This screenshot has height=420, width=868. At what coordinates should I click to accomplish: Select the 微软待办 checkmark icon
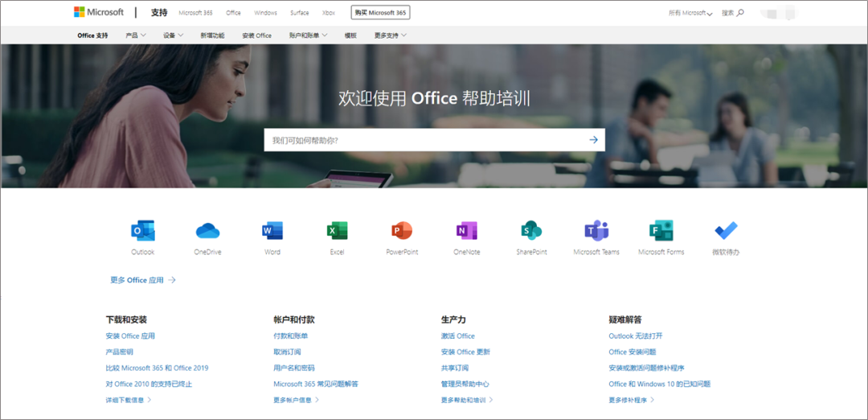[726, 230]
